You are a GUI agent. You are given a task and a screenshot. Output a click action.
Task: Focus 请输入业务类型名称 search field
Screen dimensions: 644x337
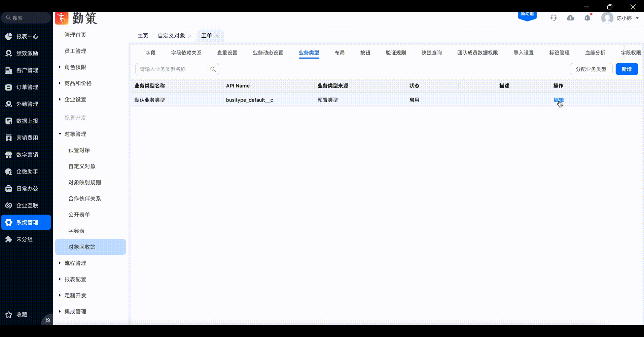(171, 69)
